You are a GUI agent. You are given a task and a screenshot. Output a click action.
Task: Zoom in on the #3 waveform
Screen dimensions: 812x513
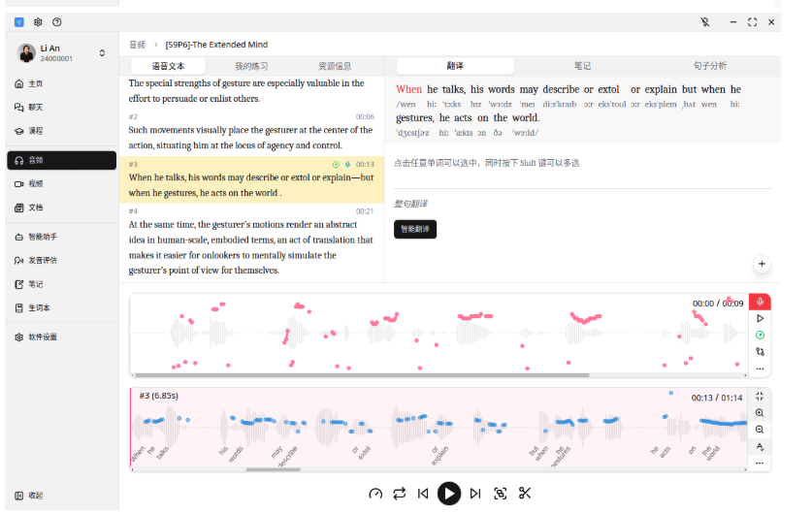click(760, 413)
